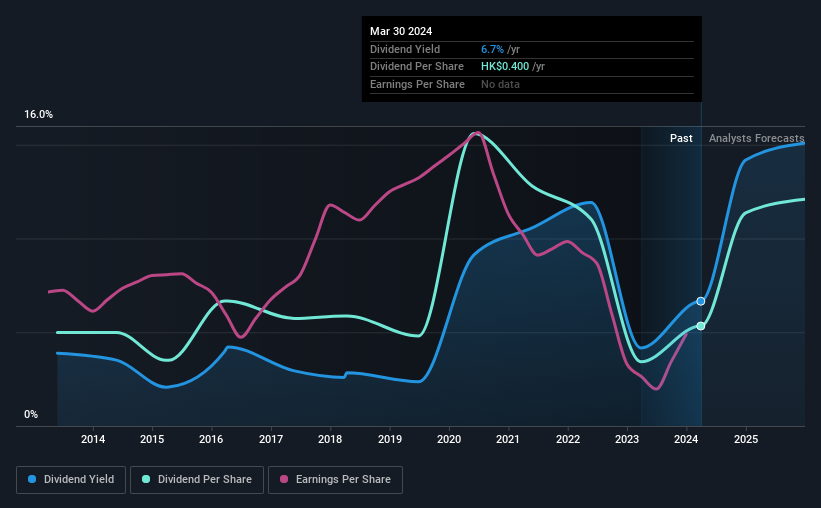Click the Analysts Forecasts label

[x=757, y=138]
